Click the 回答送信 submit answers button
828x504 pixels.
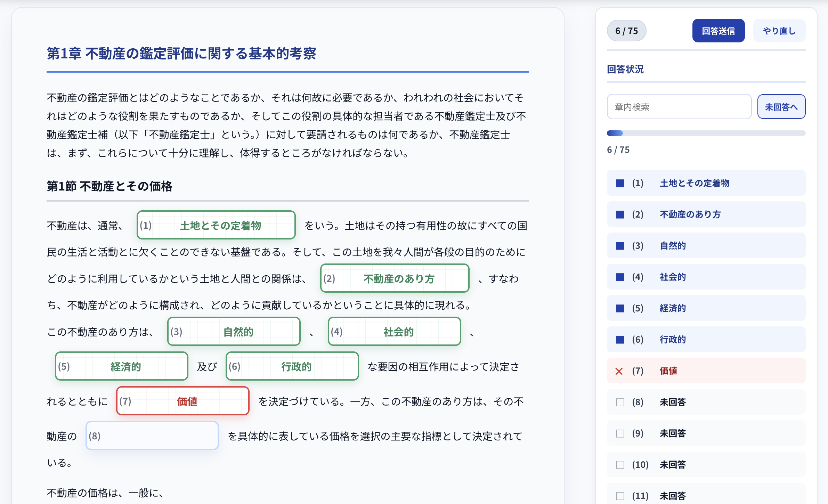coord(718,31)
